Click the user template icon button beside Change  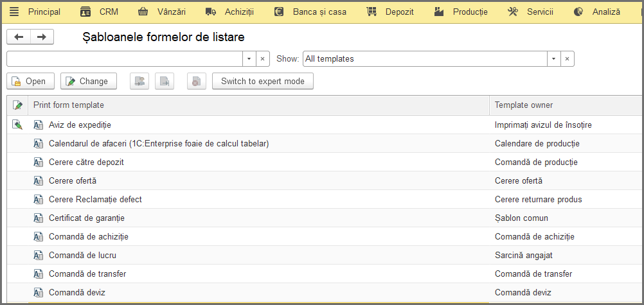click(x=139, y=82)
